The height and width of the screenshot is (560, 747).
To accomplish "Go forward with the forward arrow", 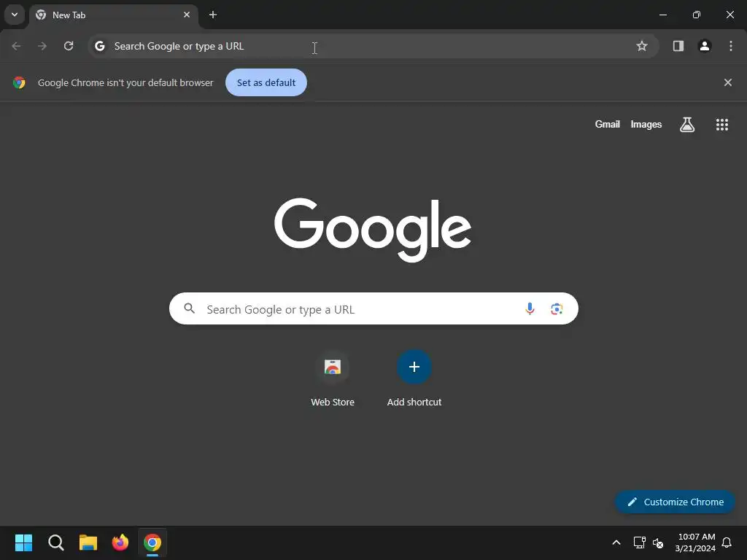I will (x=42, y=46).
